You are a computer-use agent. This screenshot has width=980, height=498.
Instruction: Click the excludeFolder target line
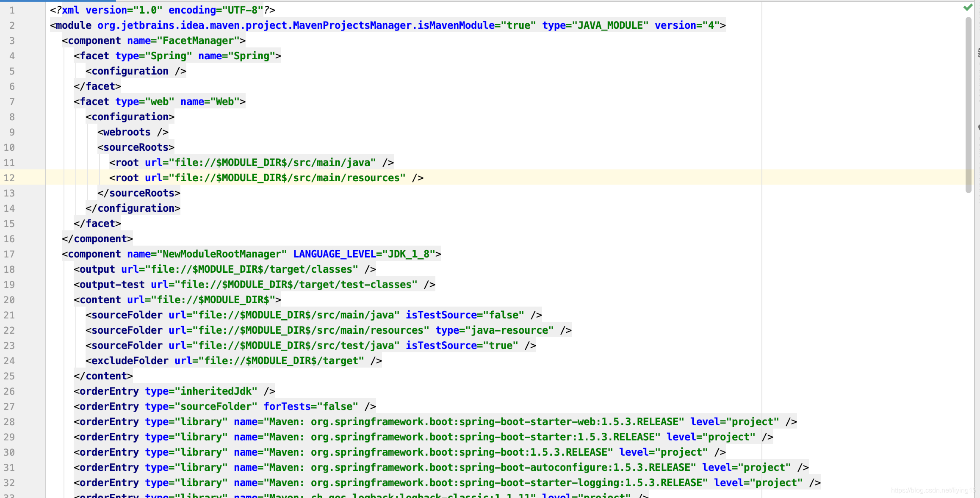(x=234, y=361)
